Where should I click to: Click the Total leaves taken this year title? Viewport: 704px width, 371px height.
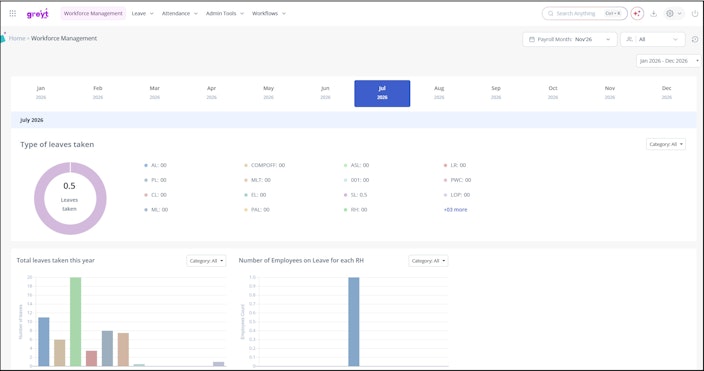(56, 261)
